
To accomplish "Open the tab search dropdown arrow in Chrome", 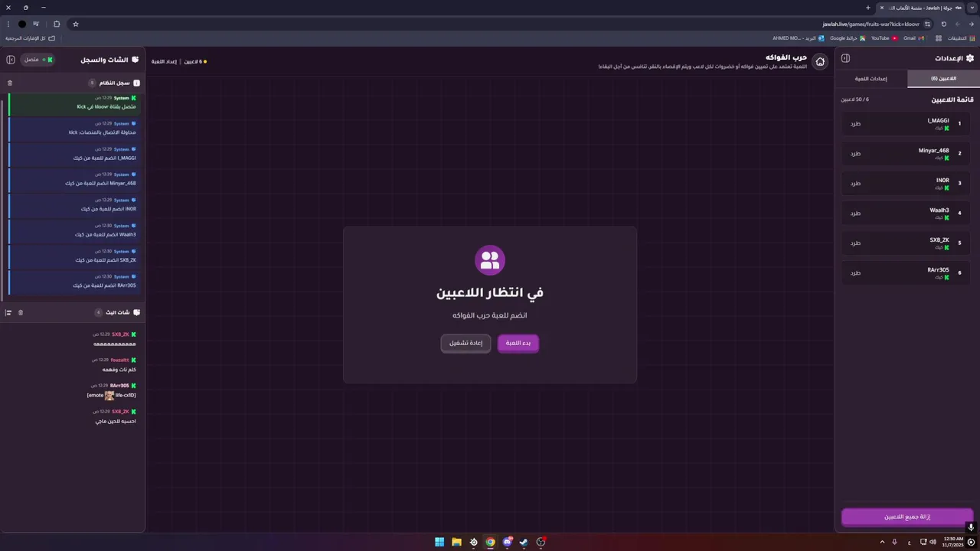I will pos(972,8).
